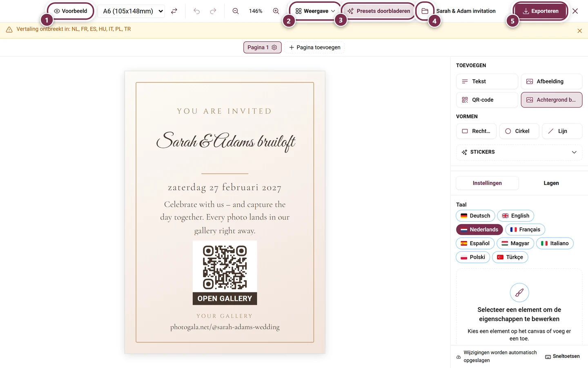Select Deutsch as language
Image resolution: width=588 pixels, height=368 pixels.
pos(475,216)
